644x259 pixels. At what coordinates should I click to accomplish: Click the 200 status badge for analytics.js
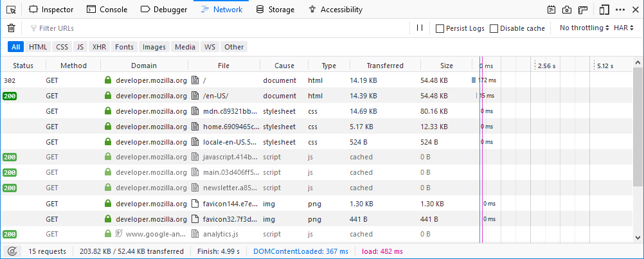10,235
